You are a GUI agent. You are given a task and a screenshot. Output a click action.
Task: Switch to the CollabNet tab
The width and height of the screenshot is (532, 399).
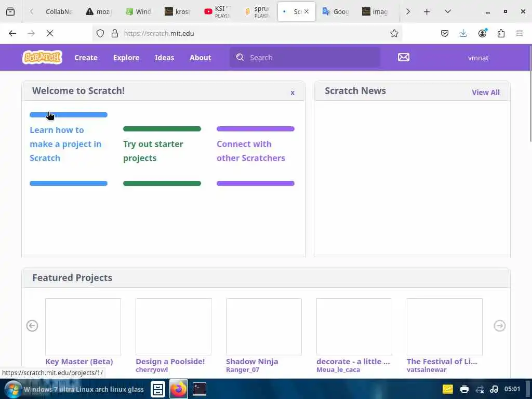pyautogui.click(x=58, y=11)
